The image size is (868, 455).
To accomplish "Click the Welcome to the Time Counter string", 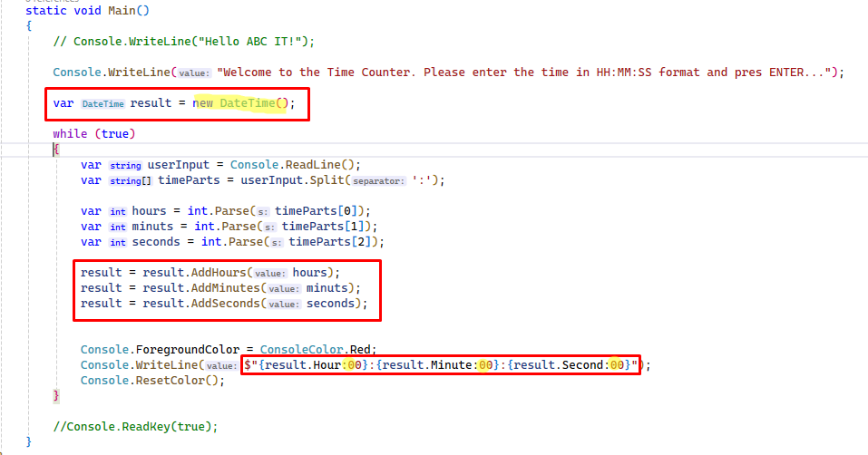I will 526,73.
